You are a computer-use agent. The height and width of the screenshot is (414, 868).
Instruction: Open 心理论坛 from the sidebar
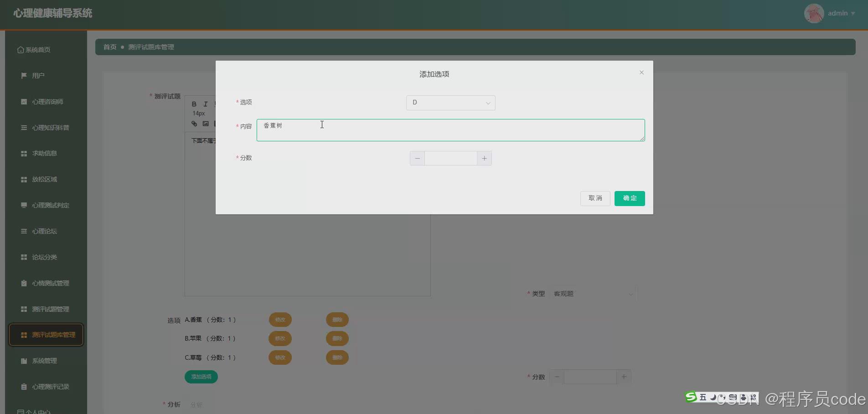point(44,231)
